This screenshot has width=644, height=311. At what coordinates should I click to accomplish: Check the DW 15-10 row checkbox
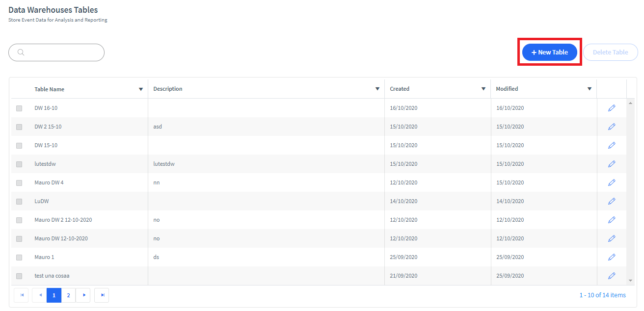click(x=19, y=146)
